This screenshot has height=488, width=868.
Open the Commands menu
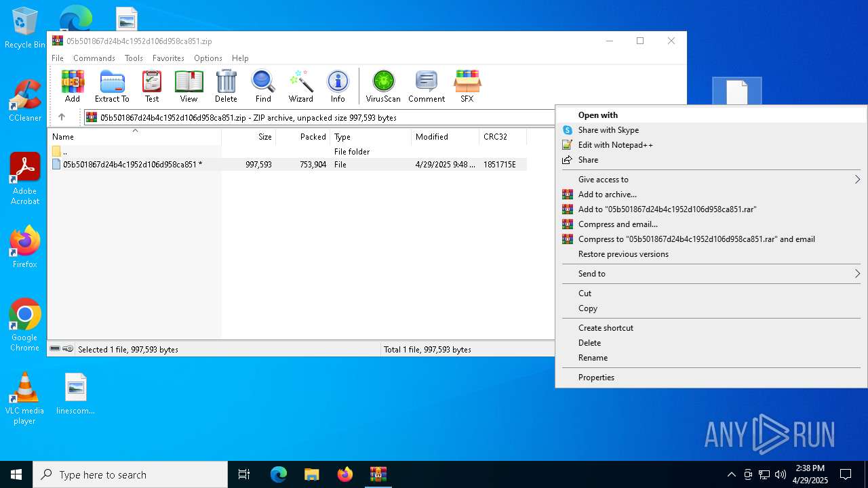click(x=94, y=58)
